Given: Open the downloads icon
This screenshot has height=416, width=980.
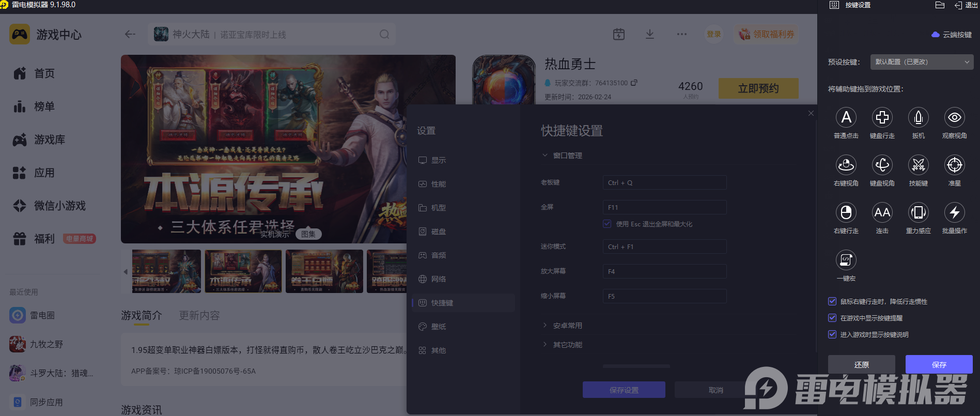Looking at the screenshot, I should tap(650, 34).
